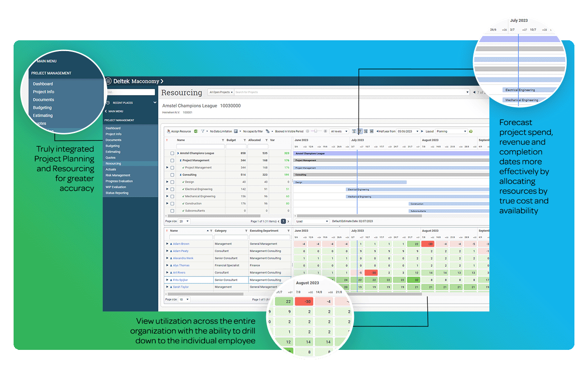The height and width of the screenshot is (368, 588).
Task: Check the checkbox for Electrical Engineering row
Action: pyautogui.click(x=172, y=189)
